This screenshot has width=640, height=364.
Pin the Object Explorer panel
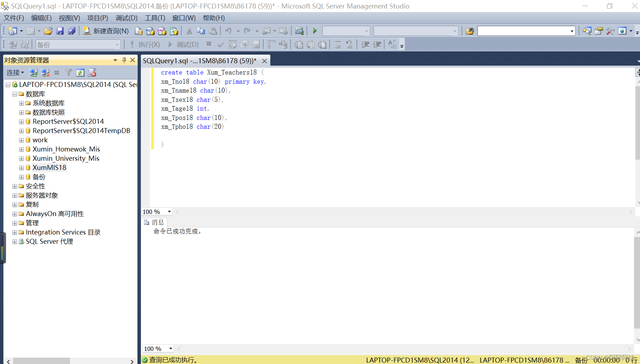124,60
